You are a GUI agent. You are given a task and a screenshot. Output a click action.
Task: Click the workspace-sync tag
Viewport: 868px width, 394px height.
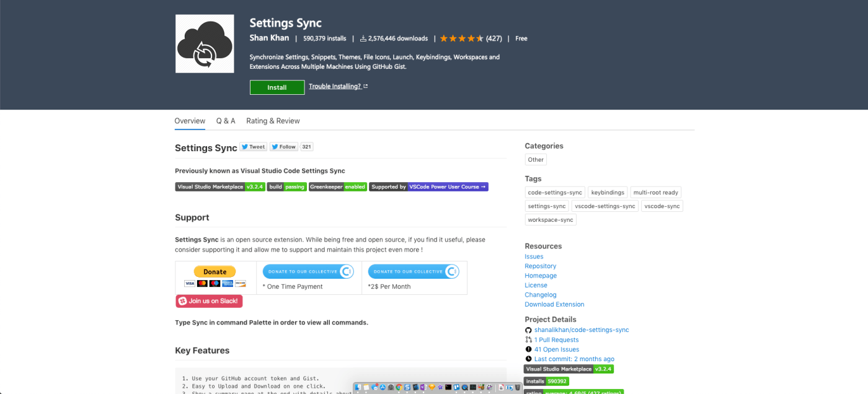pos(551,220)
